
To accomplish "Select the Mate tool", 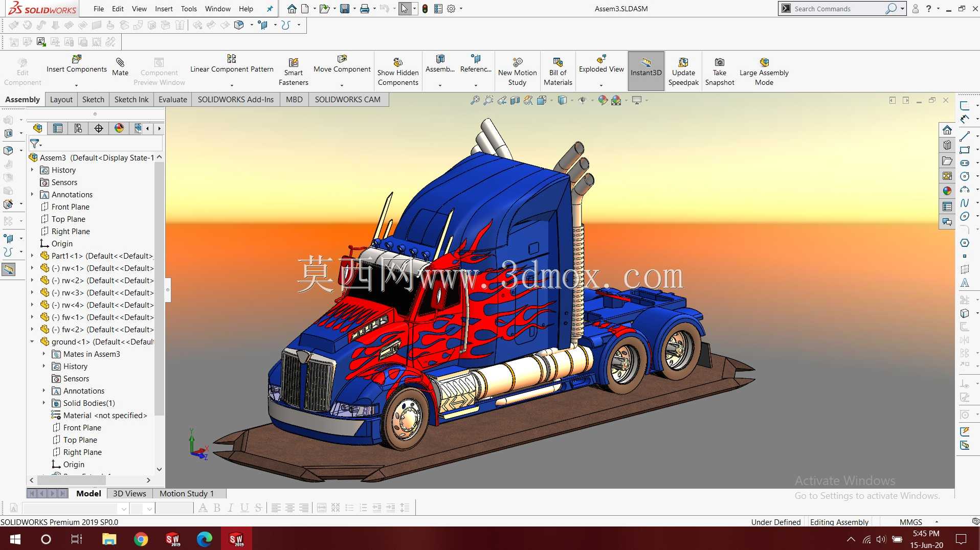I will 120,66.
